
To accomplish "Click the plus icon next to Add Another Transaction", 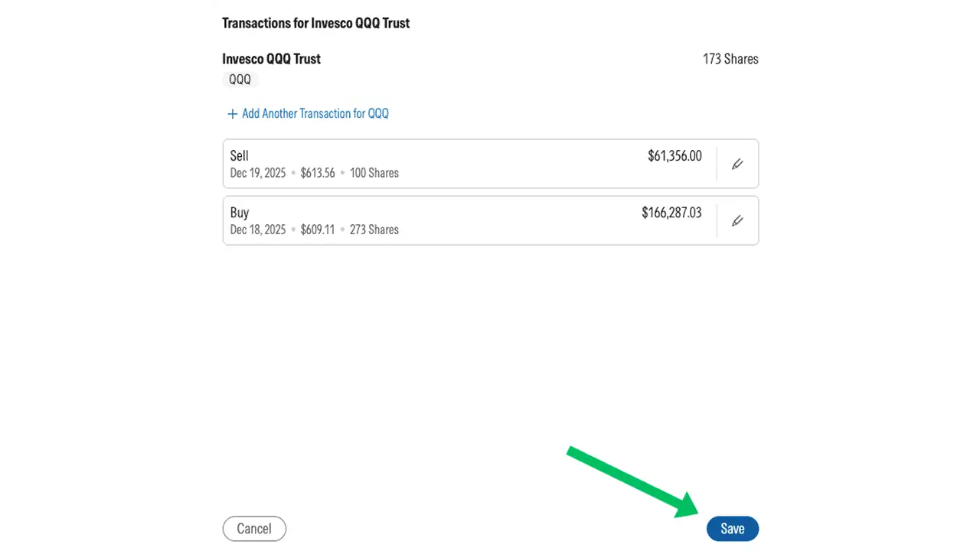I will tap(232, 113).
